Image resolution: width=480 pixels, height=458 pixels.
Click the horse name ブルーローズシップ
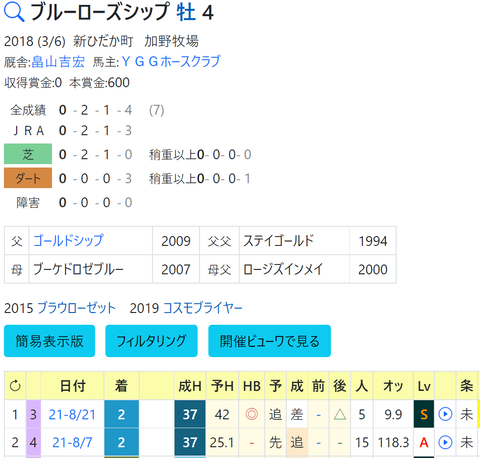tap(100, 12)
